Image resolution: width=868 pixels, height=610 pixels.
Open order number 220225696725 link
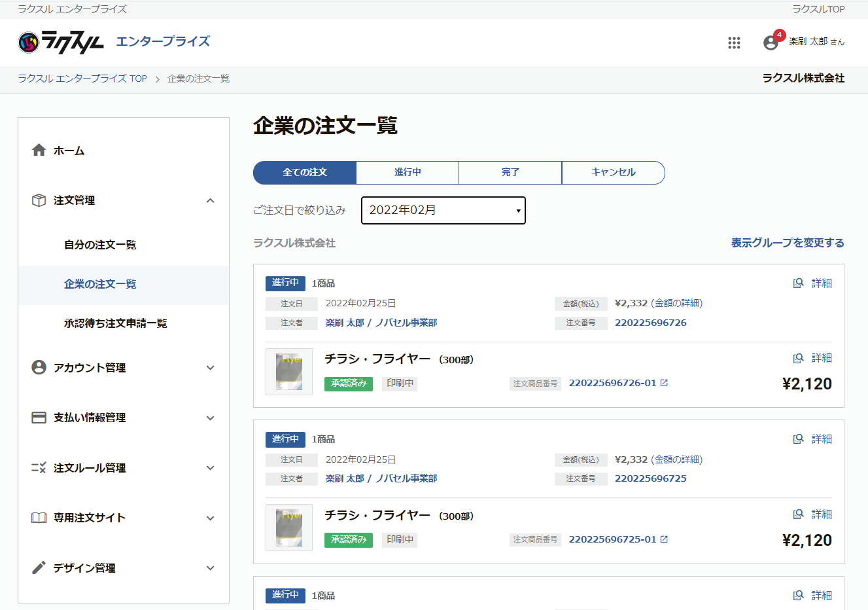(x=651, y=478)
